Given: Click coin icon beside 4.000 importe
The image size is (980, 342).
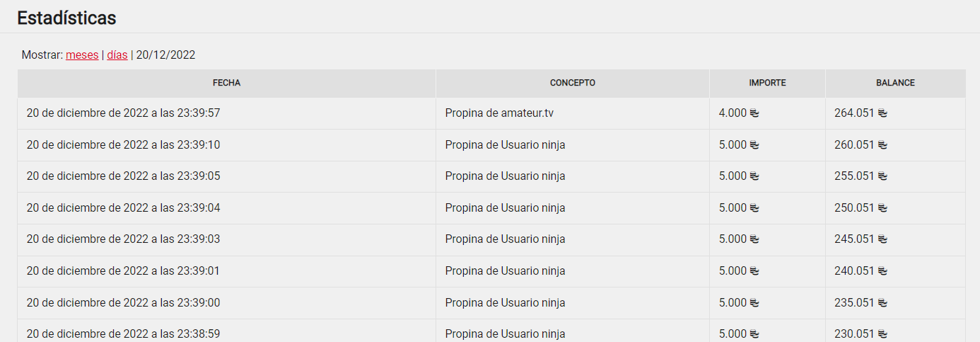Looking at the screenshot, I should pyautogui.click(x=754, y=113).
